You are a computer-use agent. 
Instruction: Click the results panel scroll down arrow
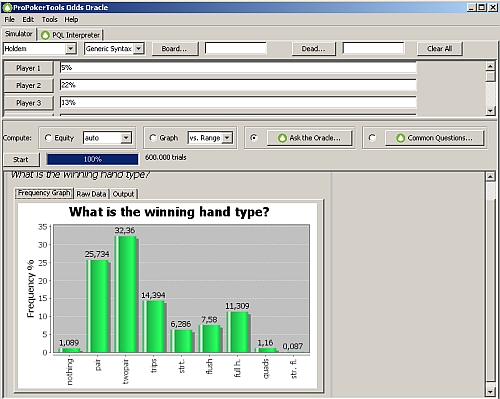pos(490,391)
